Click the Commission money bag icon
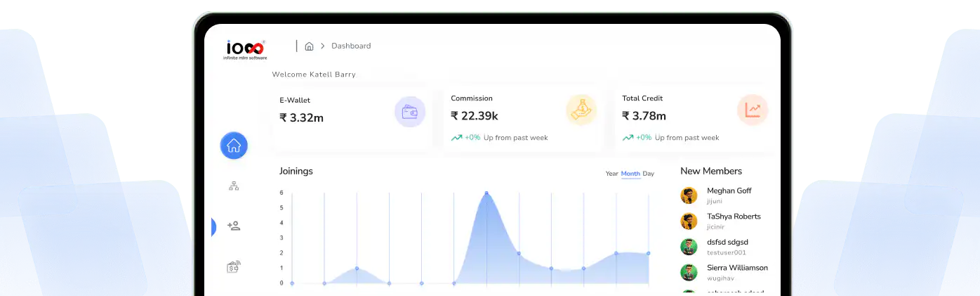Screen dimensions: 980x296 click(x=581, y=110)
